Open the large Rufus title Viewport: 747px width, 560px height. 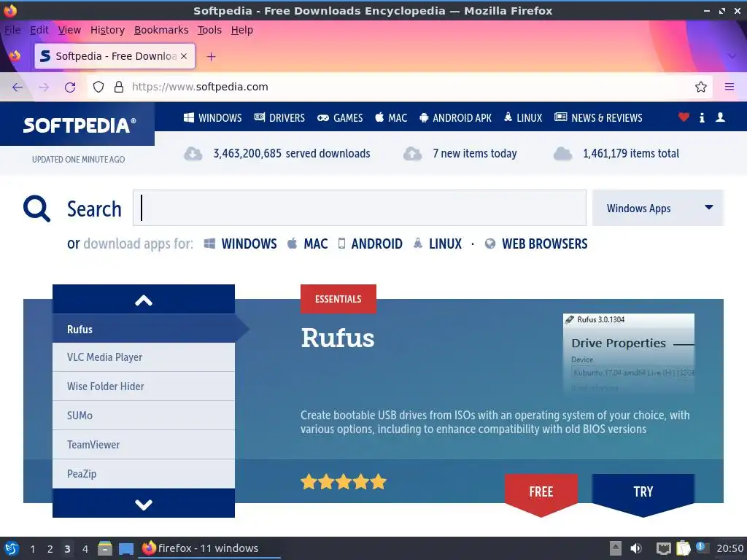click(338, 338)
